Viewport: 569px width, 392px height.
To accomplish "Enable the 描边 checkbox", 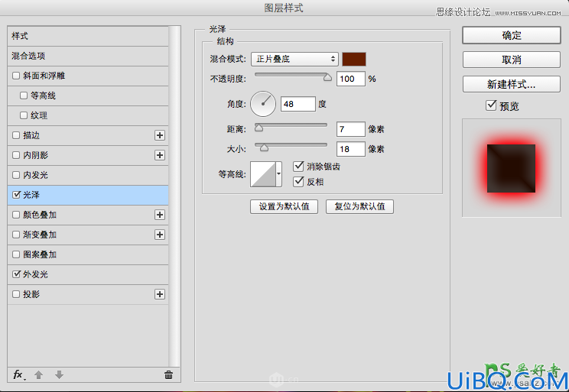I will pos(16,135).
